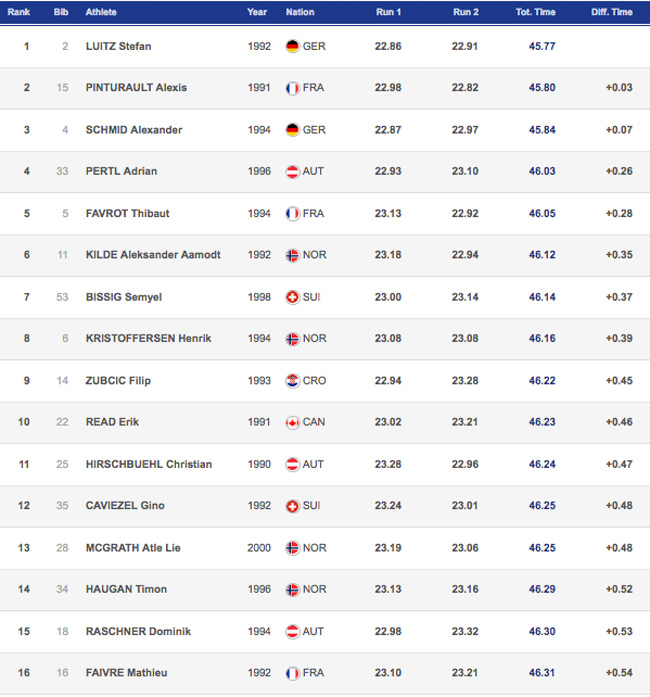Viewport: 650px width, 697px height.
Task: Open athlete KRISTOFFERSEN Henrik
Action: [x=148, y=338]
